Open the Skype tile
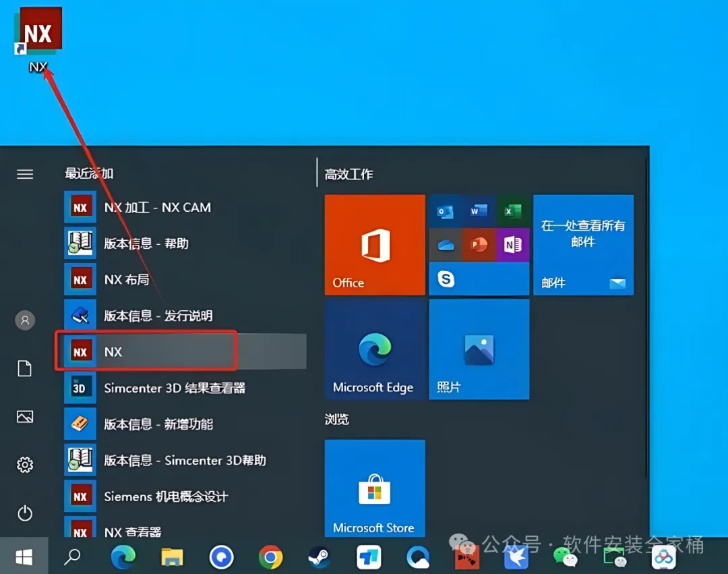The width and height of the screenshot is (728, 574). coord(479,279)
